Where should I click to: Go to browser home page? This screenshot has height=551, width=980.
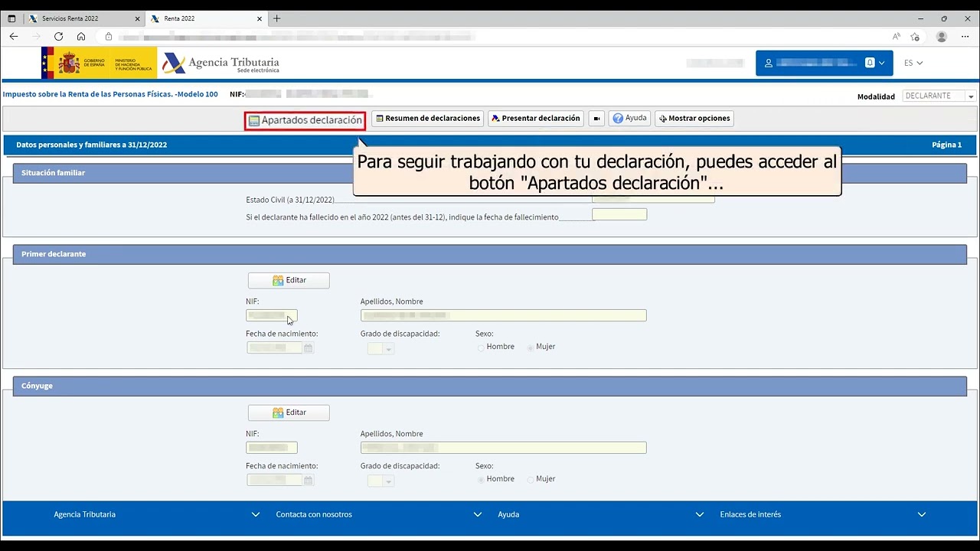(x=81, y=37)
